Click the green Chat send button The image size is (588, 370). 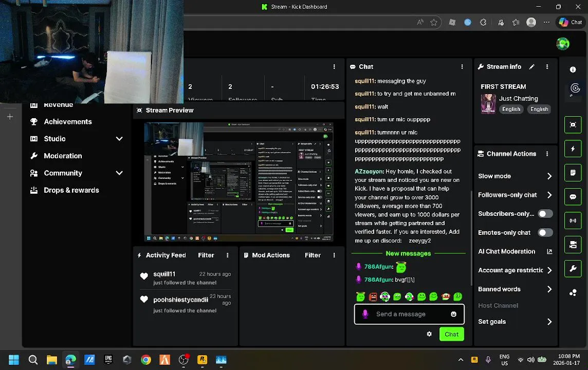point(451,334)
